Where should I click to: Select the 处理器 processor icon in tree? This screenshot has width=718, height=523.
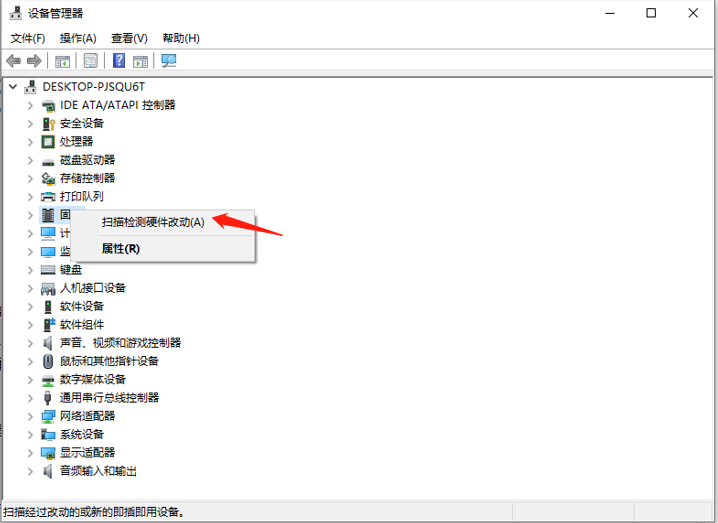click(48, 142)
